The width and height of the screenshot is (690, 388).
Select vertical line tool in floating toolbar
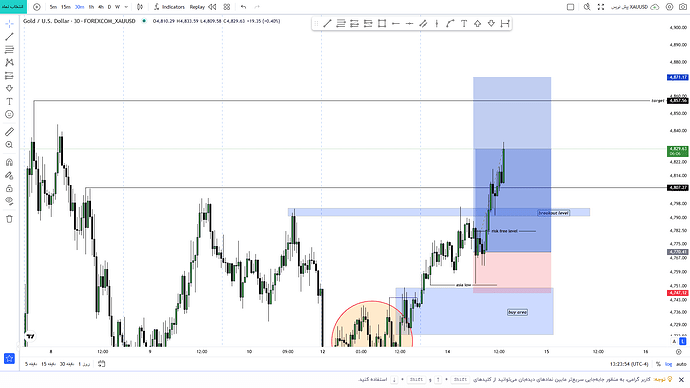pyautogui.click(x=437, y=24)
